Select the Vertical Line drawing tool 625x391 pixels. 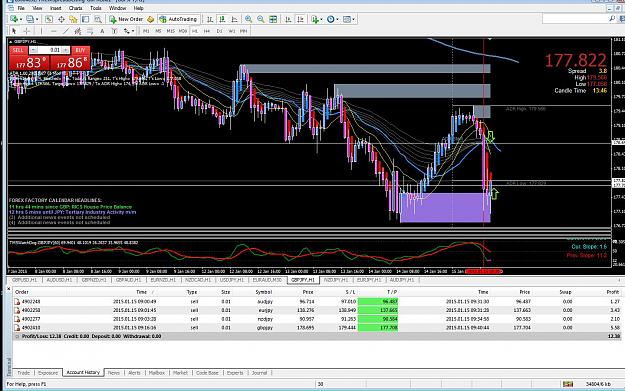[41, 31]
